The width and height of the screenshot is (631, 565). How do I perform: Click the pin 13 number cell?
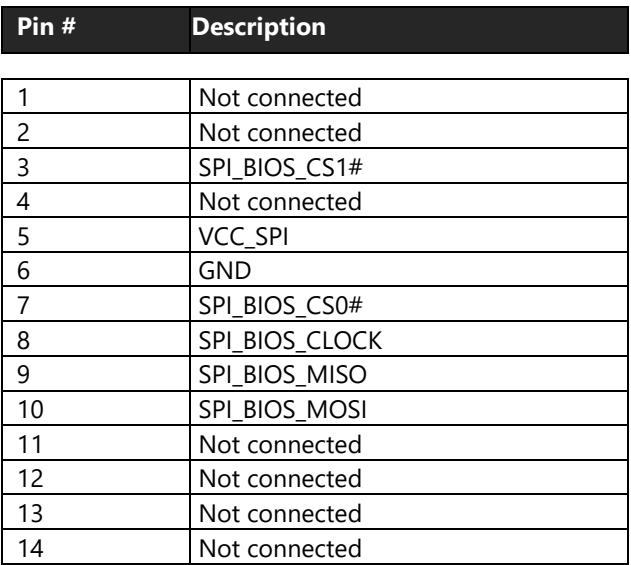tap(96, 512)
